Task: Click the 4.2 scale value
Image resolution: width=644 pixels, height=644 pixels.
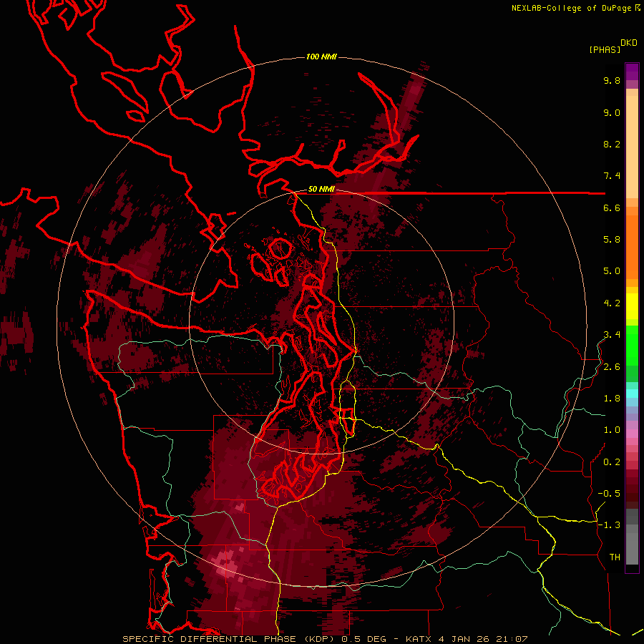Action: click(x=612, y=303)
